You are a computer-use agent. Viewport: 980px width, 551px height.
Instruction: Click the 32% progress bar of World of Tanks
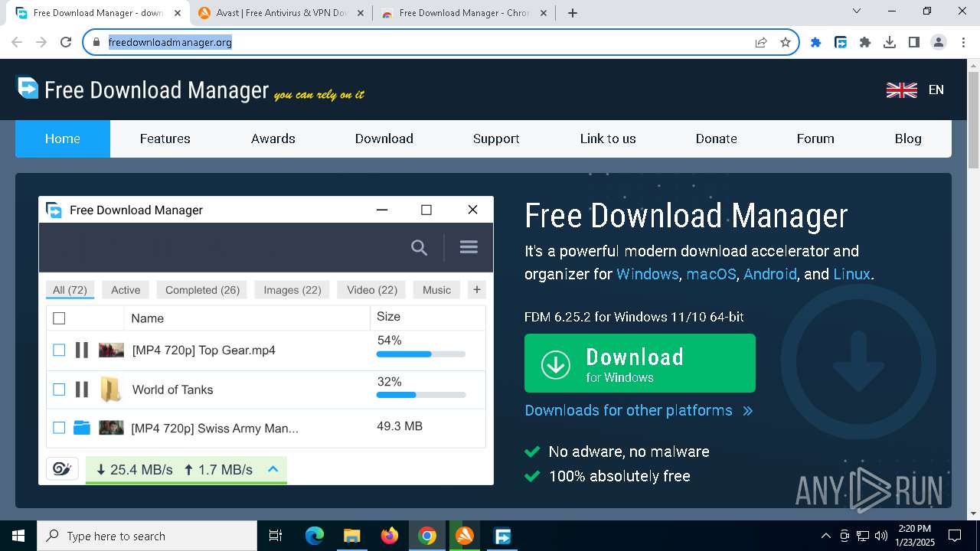(421, 395)
